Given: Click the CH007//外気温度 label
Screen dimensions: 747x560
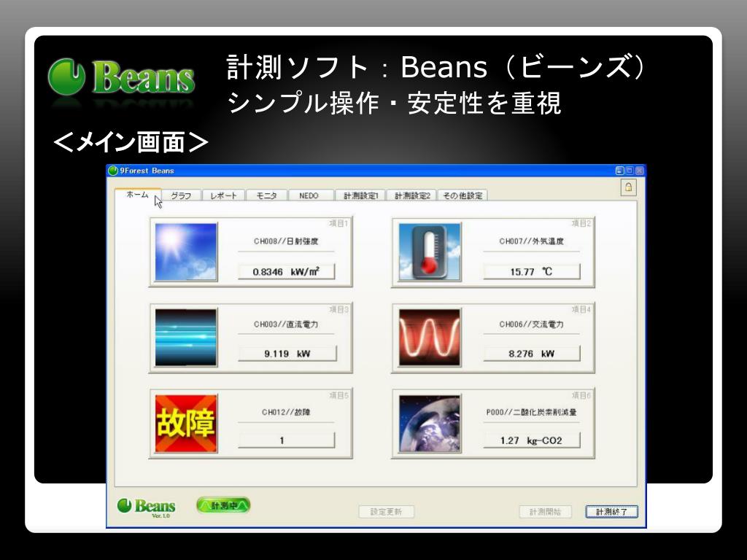Looking at the screenshot, I should [531, 241].
